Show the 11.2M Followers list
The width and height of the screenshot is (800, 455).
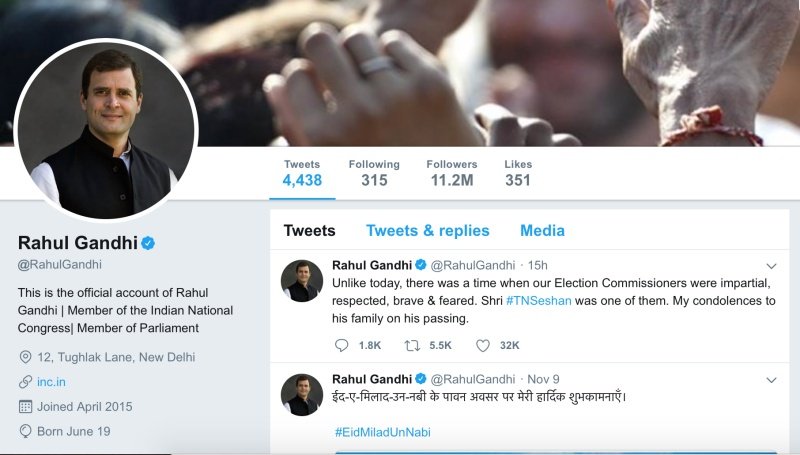tap(451, 173)
